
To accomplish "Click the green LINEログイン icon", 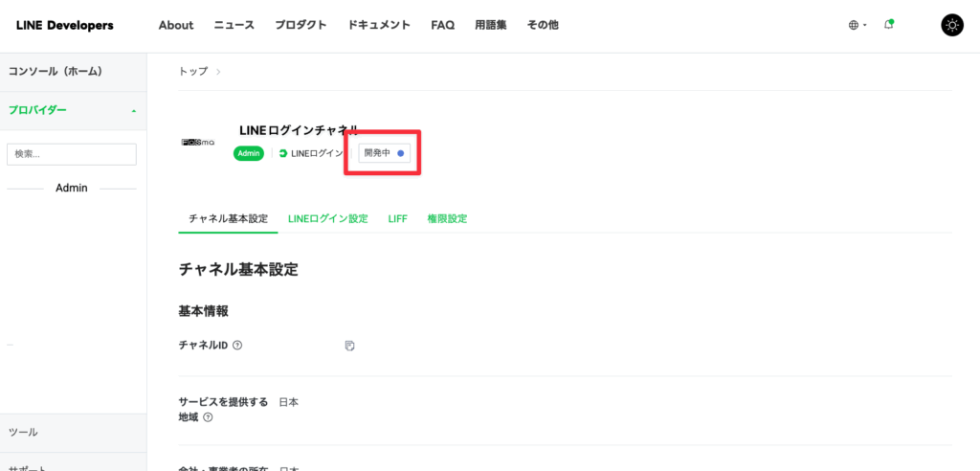I will pos(283,153).
